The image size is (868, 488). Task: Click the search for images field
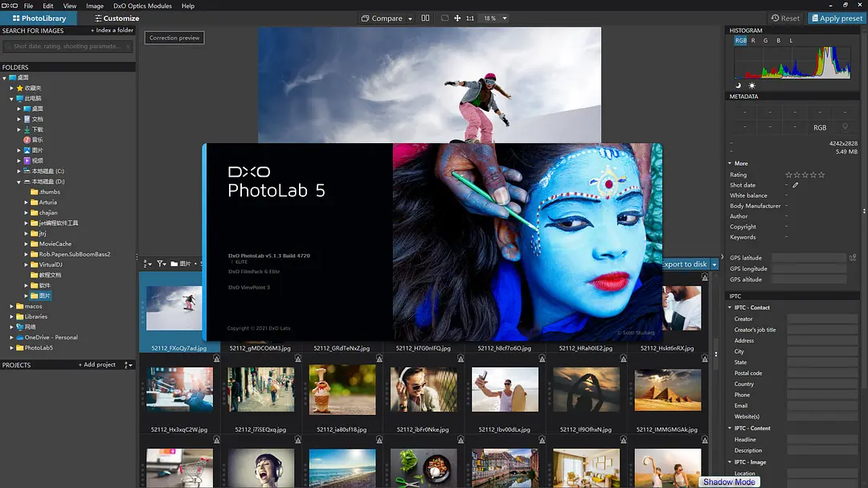68,47
